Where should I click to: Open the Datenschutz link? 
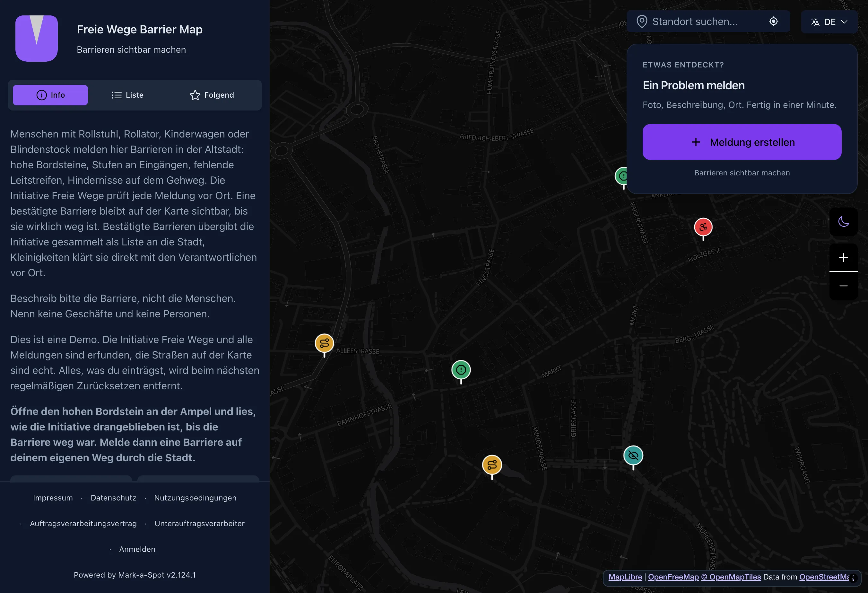click(114, 498)
